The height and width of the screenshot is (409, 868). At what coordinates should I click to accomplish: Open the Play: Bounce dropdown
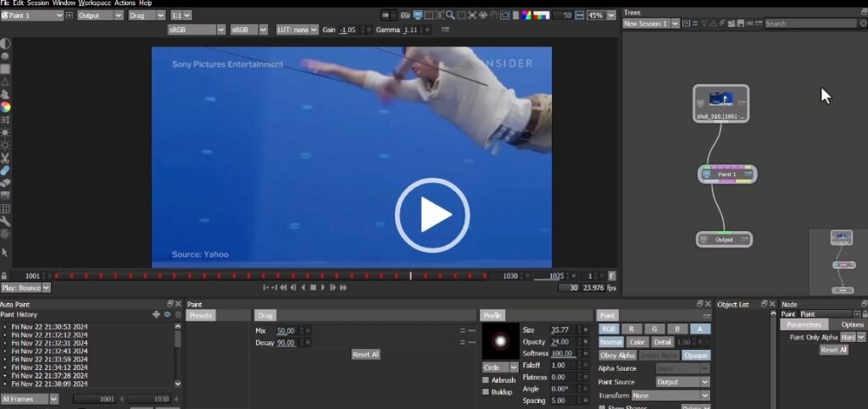tap(25, 287)
